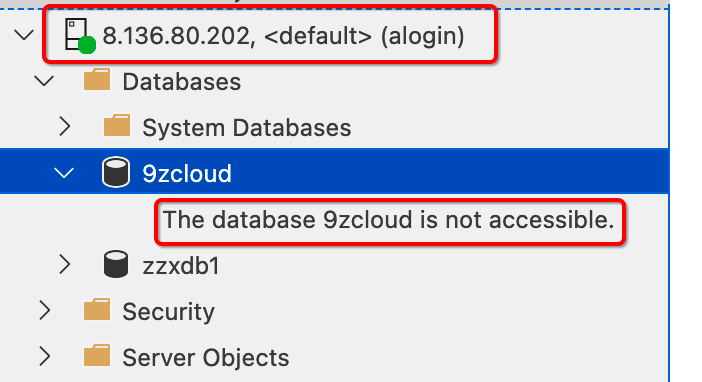Expand the System Databases chevron
Viewport: 702px width, 382px height.
pyautogui.click(x=65, y=127)
